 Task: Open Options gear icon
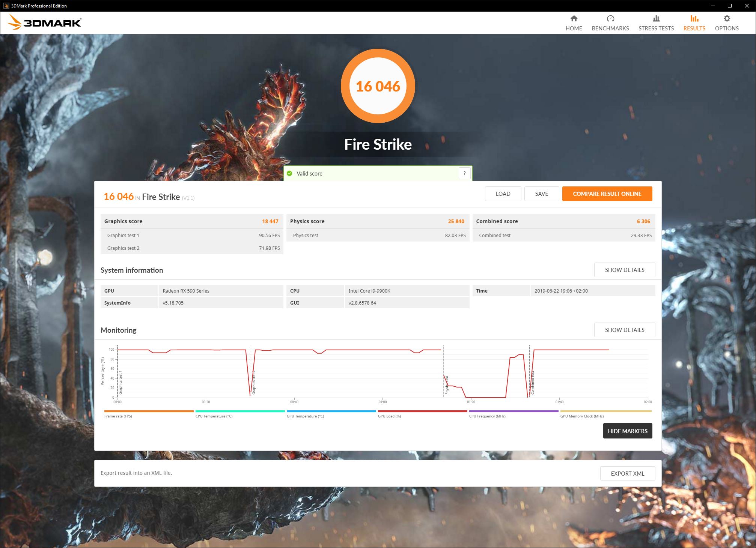click(727, 18)
